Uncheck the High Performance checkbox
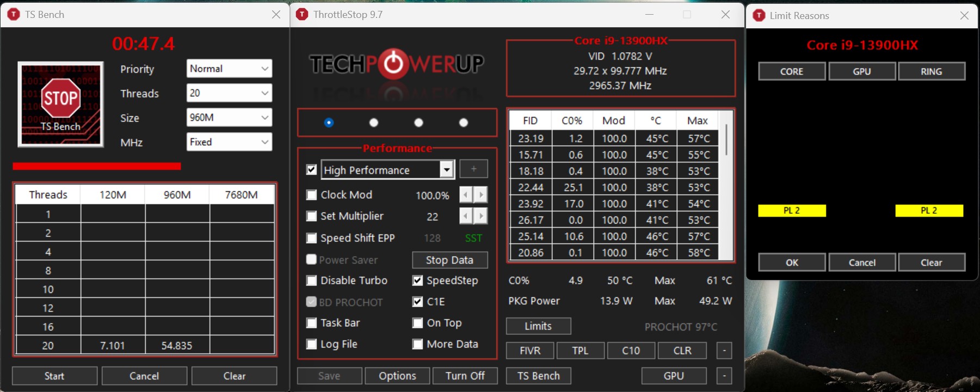This screenshot has height=392, width=980. click(312, 170)
